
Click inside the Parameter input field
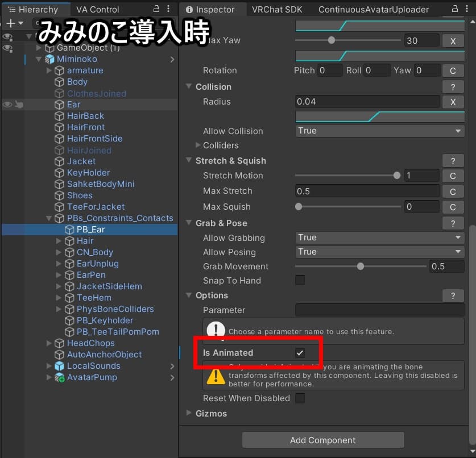(x=379, y=310)
